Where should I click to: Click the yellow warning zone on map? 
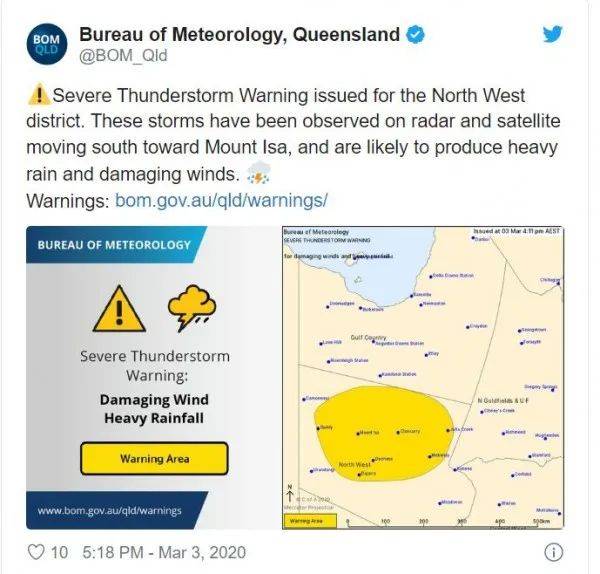tap(384, 433)
